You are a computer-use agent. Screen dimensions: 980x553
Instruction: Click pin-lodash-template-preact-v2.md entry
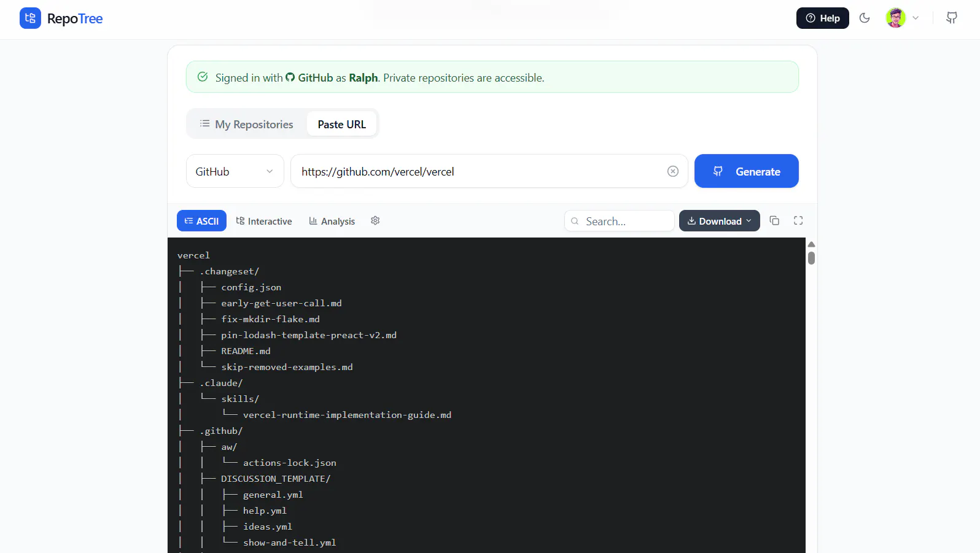tap(309, 335)
